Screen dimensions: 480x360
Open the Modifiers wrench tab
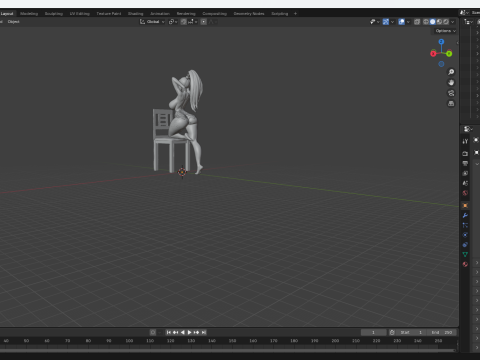click(x=465, y=215)
